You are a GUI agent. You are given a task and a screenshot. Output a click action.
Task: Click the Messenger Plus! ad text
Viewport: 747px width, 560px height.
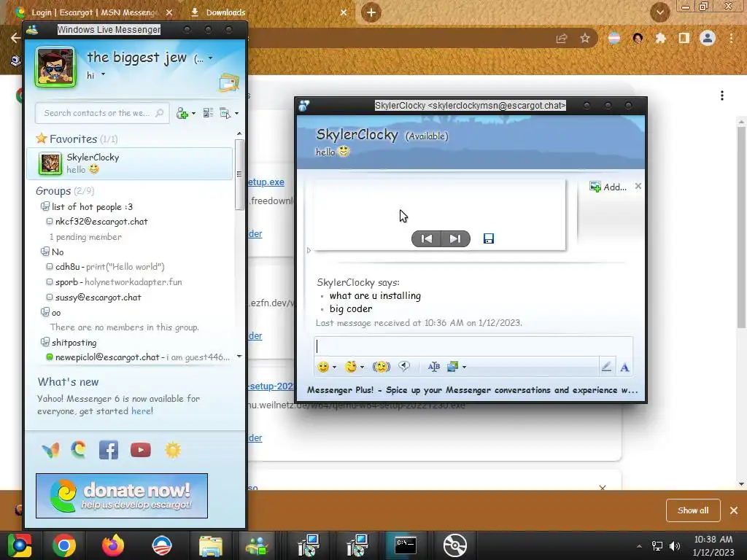tap(472, 390)
